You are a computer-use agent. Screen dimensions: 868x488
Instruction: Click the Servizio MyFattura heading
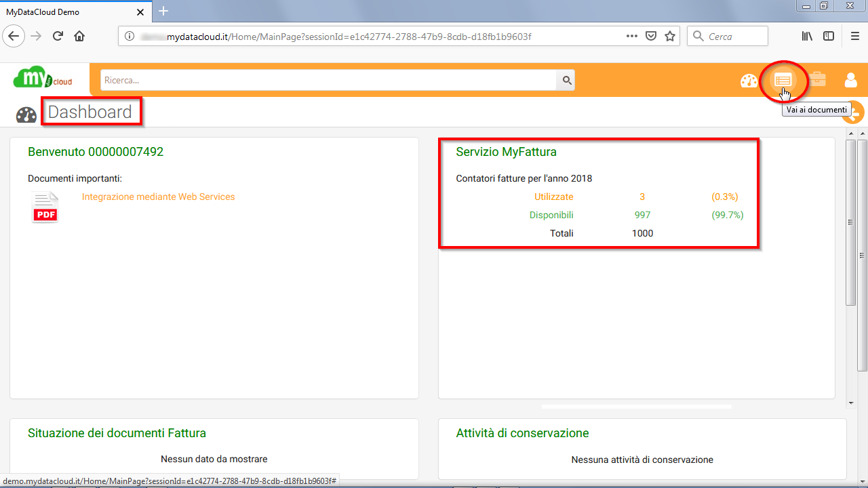(x=506, y=152)
